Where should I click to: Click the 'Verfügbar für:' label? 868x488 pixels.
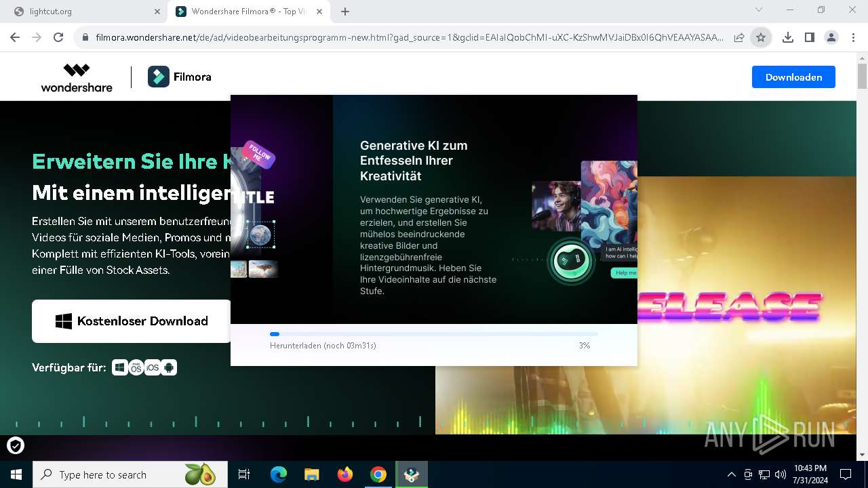[x=69, y=367]
